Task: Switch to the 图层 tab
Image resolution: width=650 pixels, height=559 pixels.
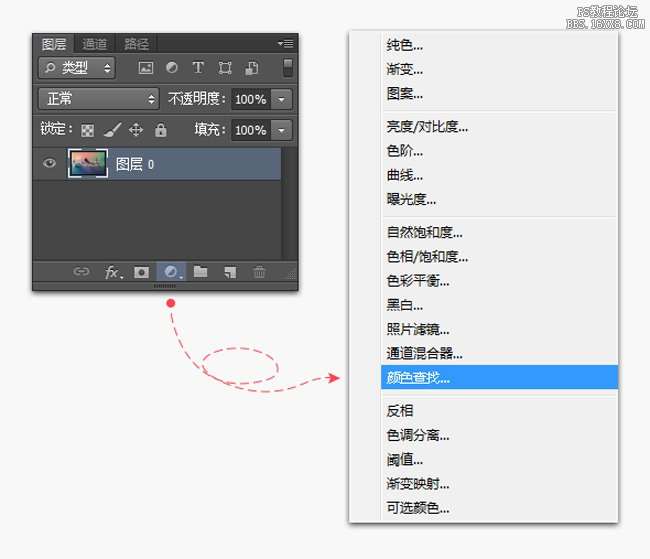Action: tap(54, 44)
